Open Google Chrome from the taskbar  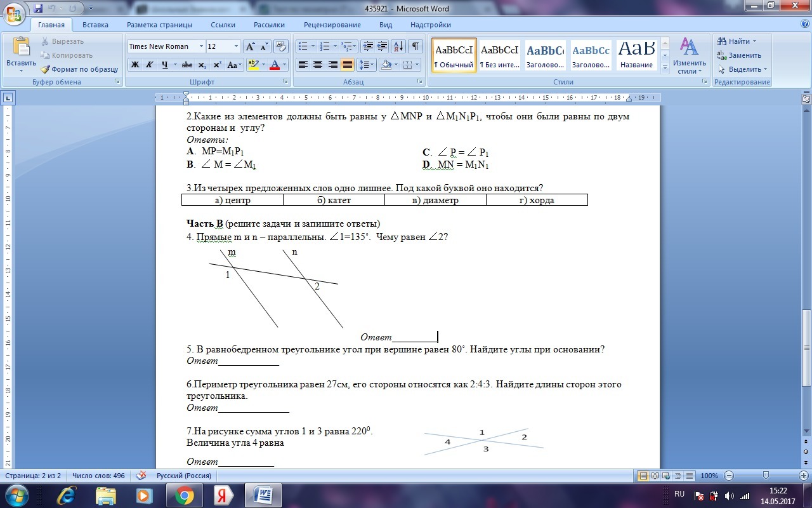pos(184,495)
